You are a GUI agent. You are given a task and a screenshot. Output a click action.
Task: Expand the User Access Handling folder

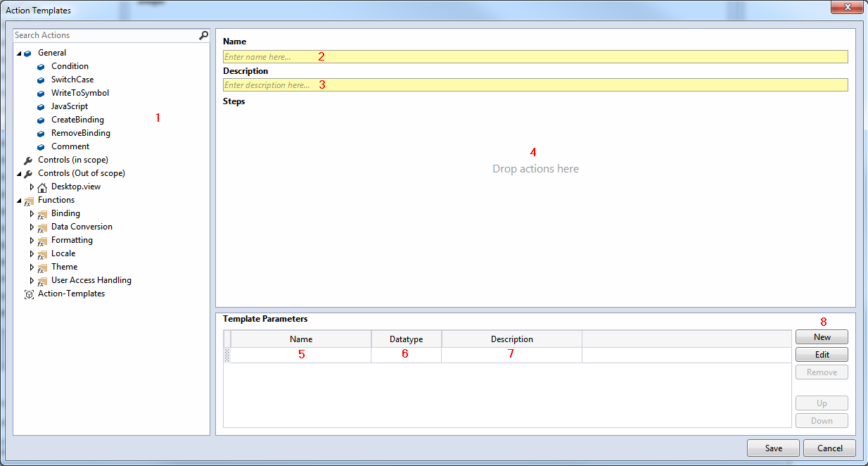click(32, 280)
